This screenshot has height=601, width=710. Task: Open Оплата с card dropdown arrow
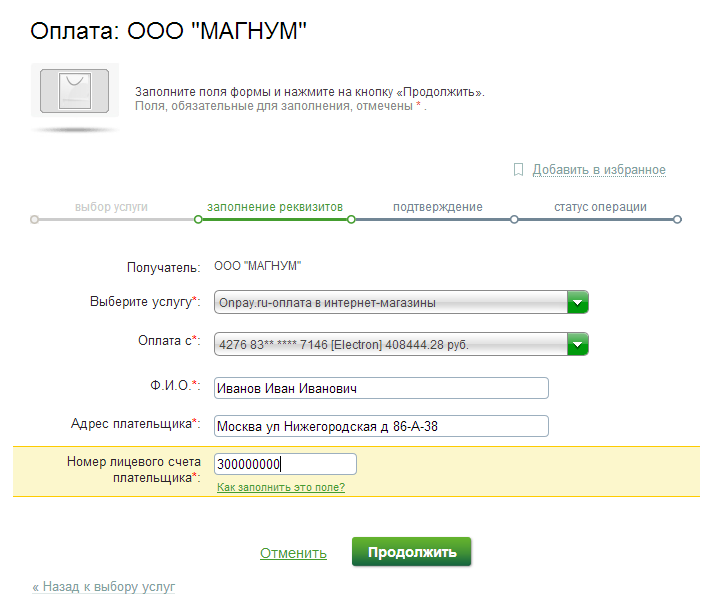[578, 345]
